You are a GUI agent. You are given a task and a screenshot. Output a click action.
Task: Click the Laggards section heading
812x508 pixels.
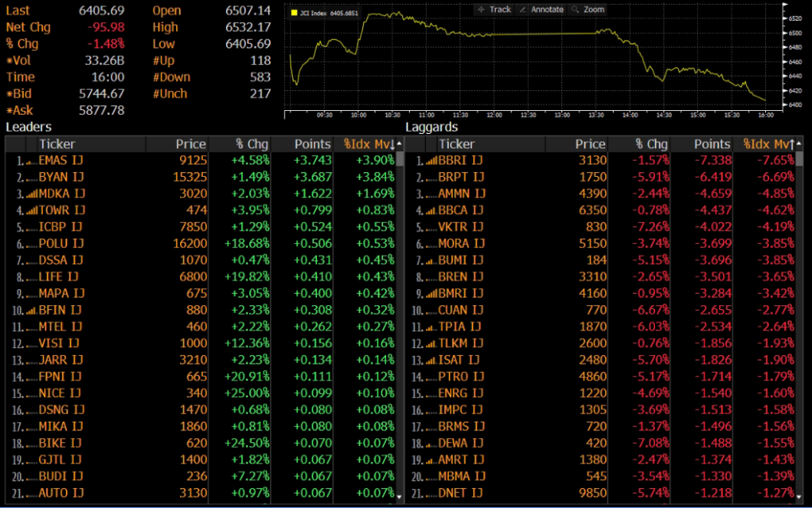pyautogui.click(x=431, y=127)
